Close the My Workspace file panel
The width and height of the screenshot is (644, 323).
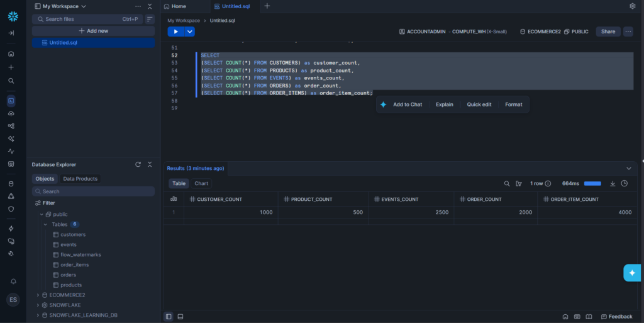(x=150, y=6)
